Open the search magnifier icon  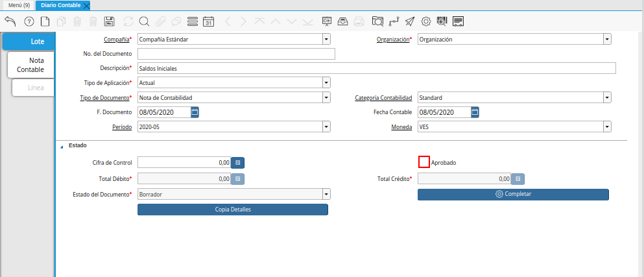[x=144, y=21]
